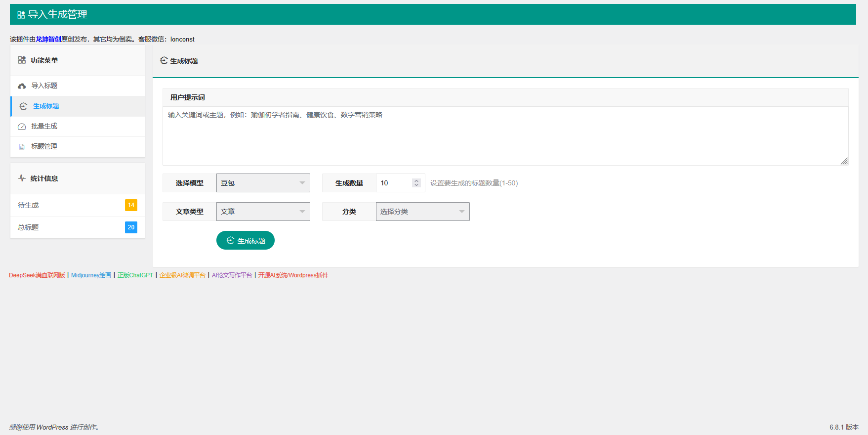Click the orange 待生成 count badge

point(131,205)
